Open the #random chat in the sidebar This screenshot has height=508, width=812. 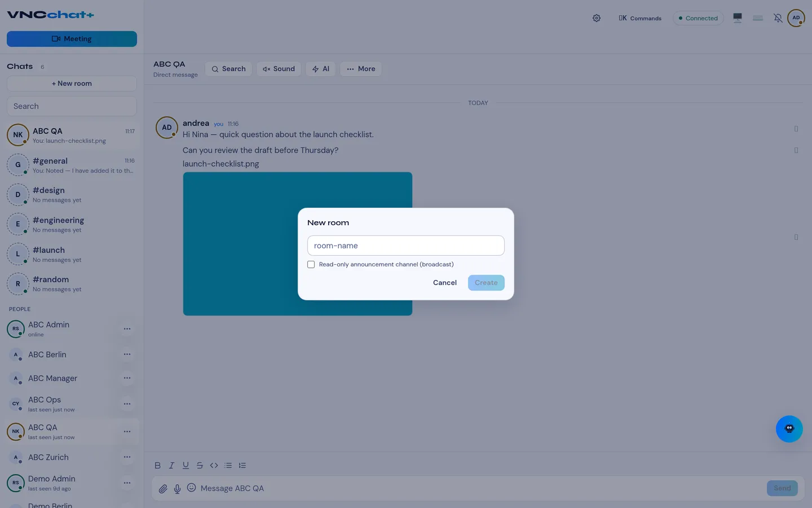point(72,283)
